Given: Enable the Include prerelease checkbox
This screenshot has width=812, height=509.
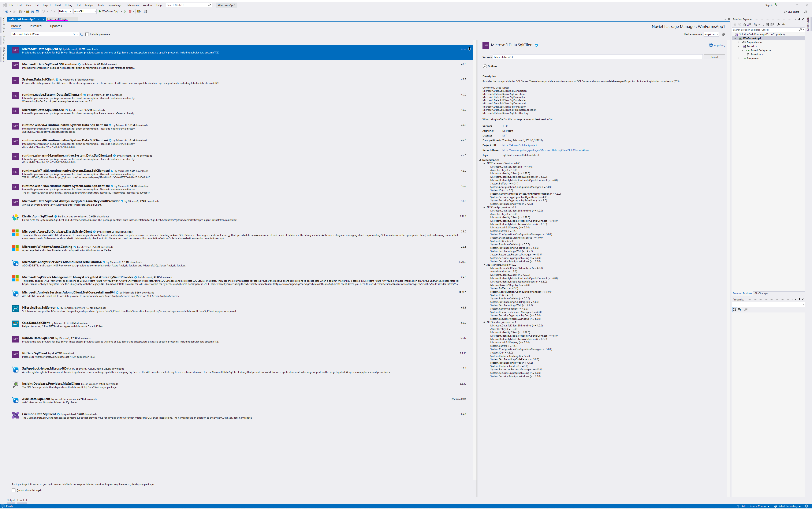Looking at the screenshot, I should tap(87, 34).
